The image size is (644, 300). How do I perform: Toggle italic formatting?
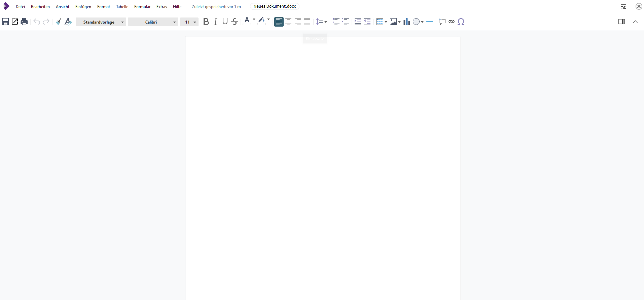[x=216, y=22]
